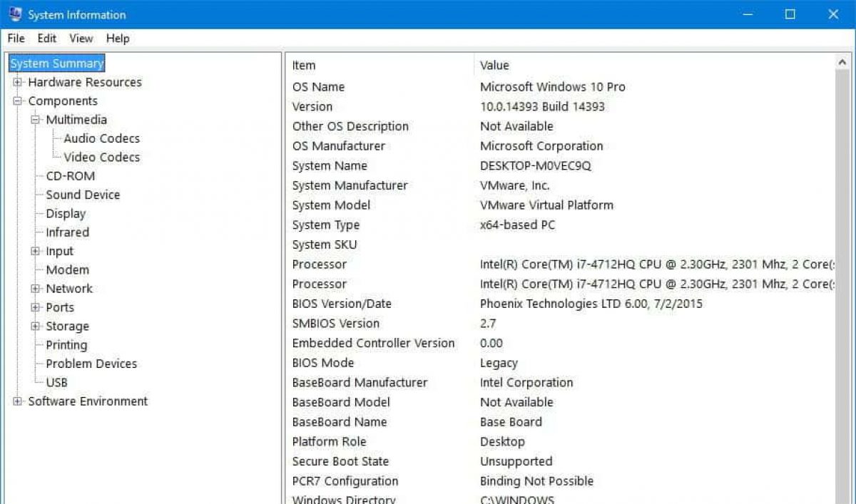Select the BIOS Version/Date row
Image resolution: width=856 pixels, height=504 pixels.
point(342,304)
